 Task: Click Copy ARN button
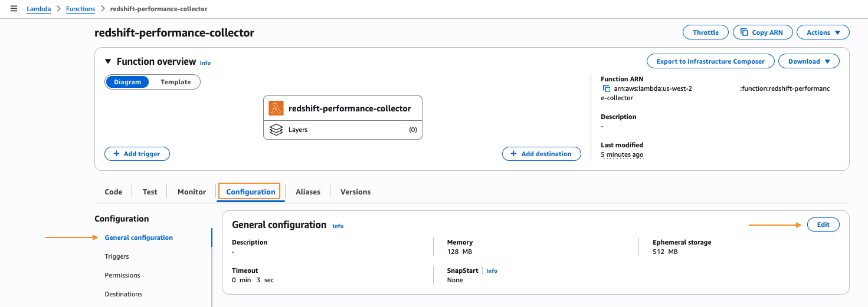(x=762, y=32)
